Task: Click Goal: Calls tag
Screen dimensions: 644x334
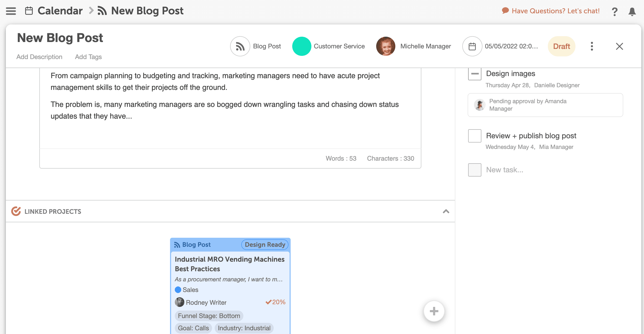Action: (x=193, y=328)
